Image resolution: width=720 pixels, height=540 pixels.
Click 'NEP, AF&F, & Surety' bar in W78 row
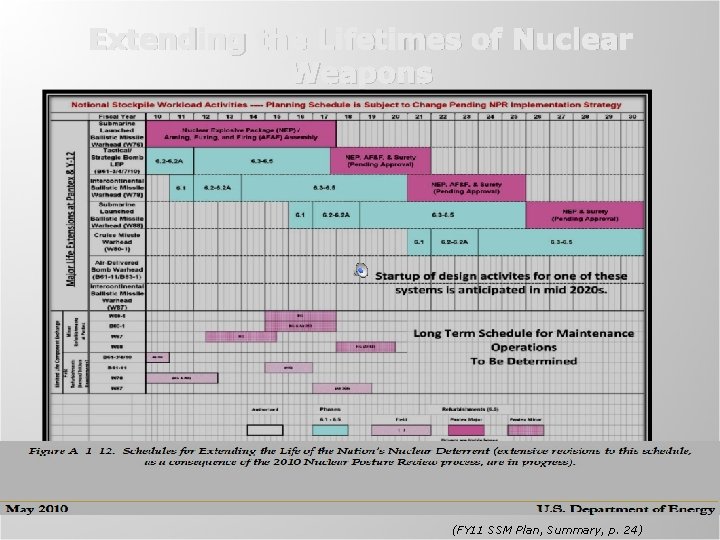point(467,188)
